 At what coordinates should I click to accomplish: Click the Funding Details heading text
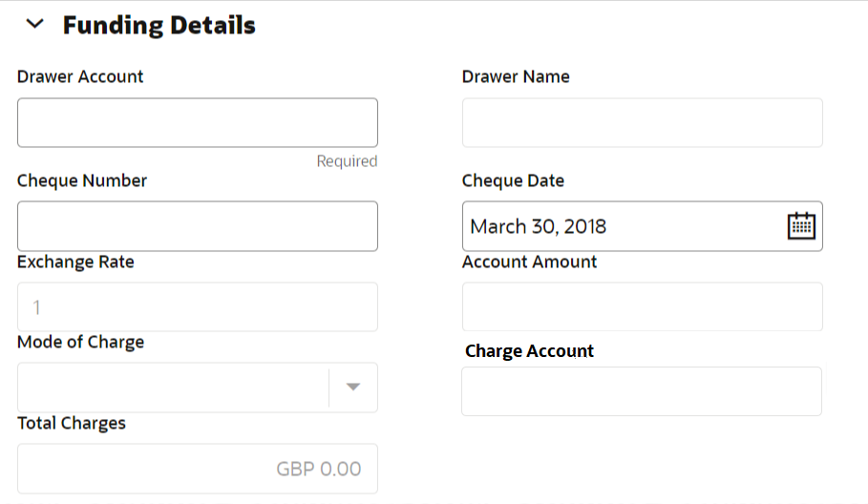tap(159, 25)
